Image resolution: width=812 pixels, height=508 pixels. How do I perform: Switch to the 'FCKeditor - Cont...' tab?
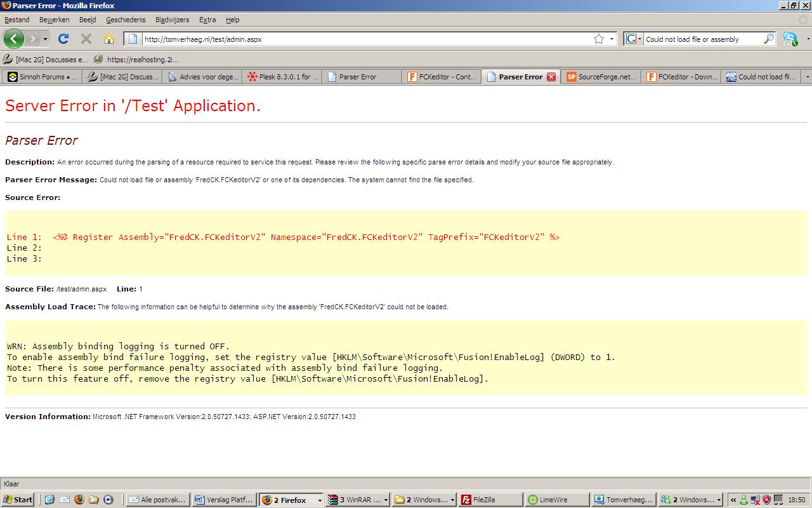442,77
